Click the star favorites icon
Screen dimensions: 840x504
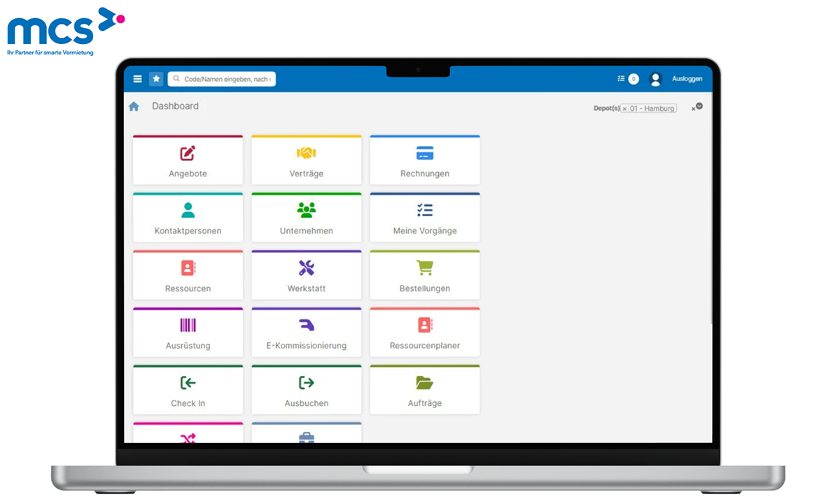pyautogui.click(x=156, y=79)
